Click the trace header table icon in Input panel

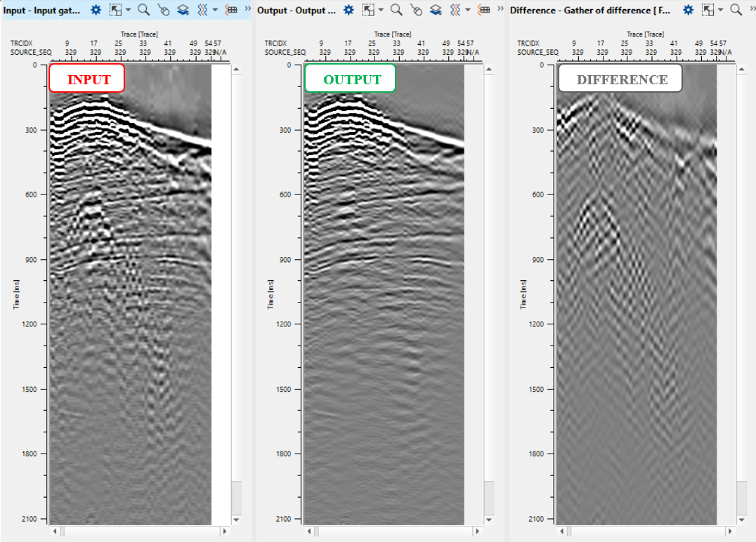point(230,10)
